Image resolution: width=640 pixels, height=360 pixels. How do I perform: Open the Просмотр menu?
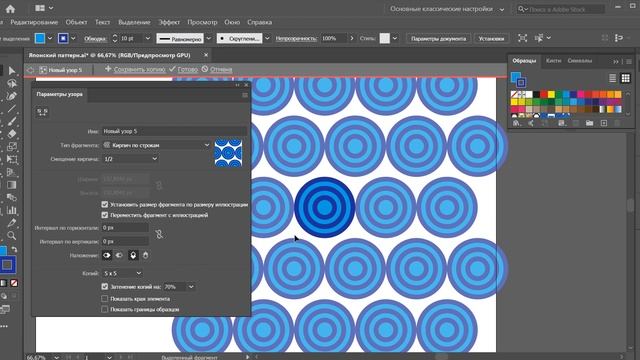(x=202, y=22)
